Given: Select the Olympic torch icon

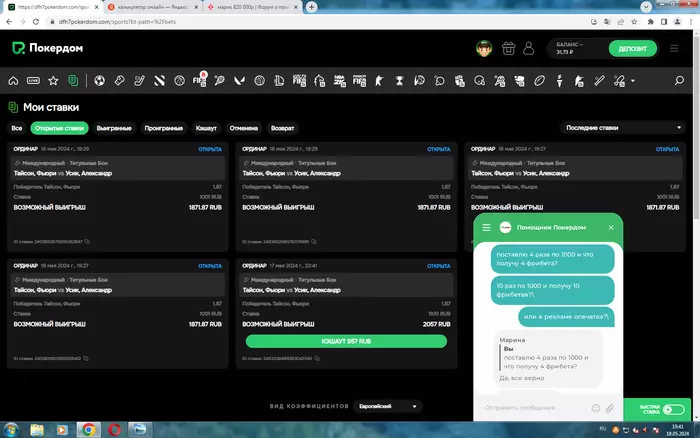Looking at the screenshot, I should (559, 81).
